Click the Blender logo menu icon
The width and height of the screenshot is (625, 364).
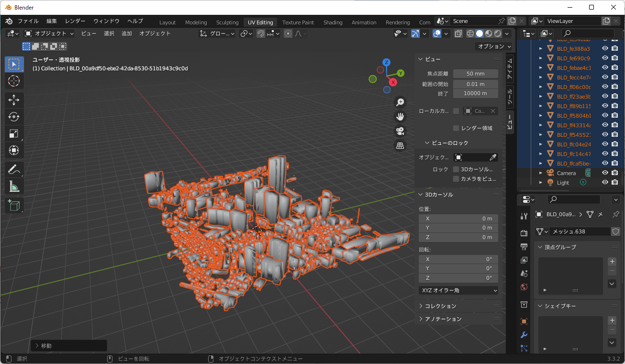9,22
